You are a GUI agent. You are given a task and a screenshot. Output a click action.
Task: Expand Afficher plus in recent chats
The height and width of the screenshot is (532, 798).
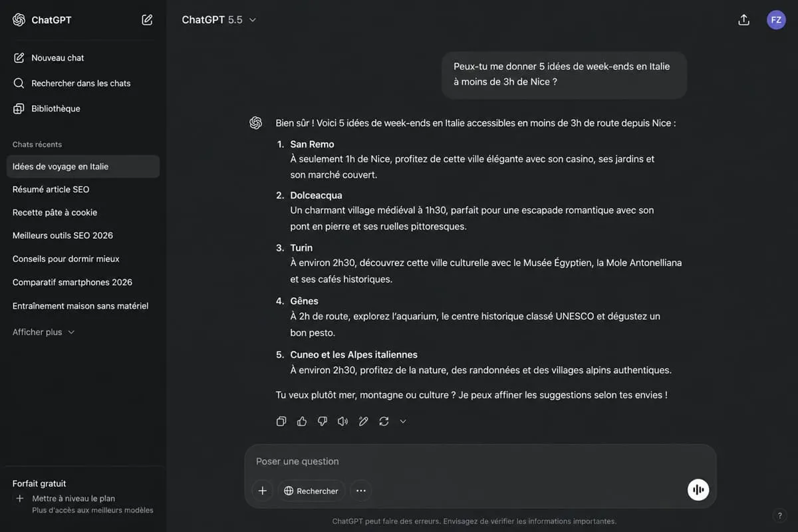(x=44, y=332)
